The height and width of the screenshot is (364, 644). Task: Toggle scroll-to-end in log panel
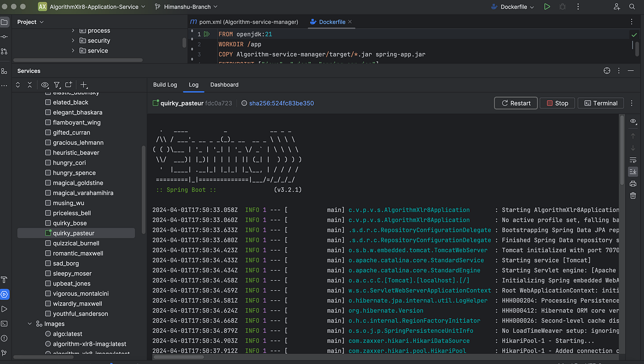tap(633, 172)
